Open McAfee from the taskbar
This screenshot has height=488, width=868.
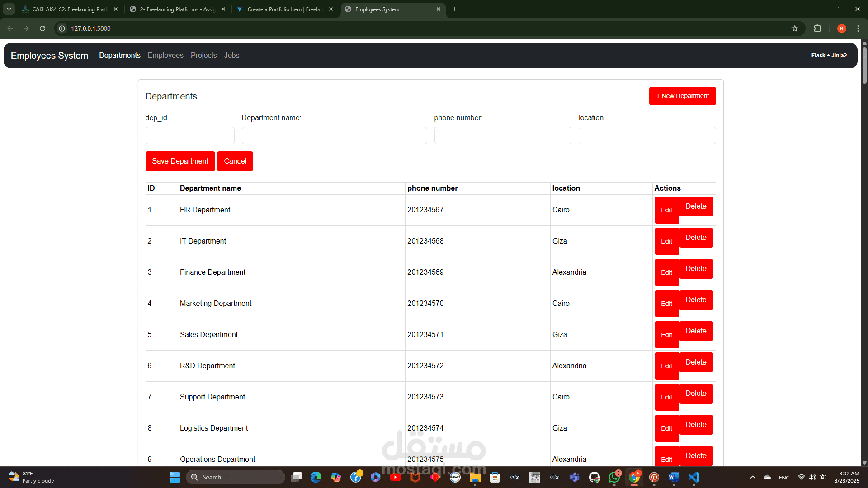pyautogui.click(x=415, y=477)
